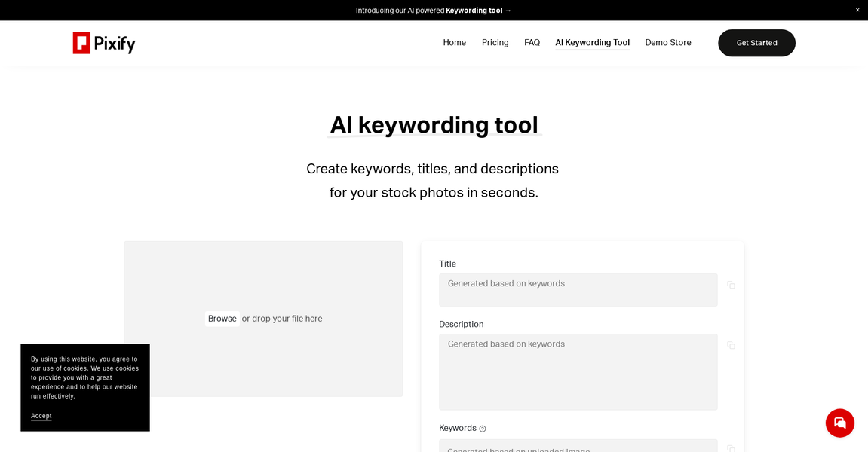This screenshot has height=452, width=868.
Task: Click the Keywords generated field
Action: click(x=578, y=447)
